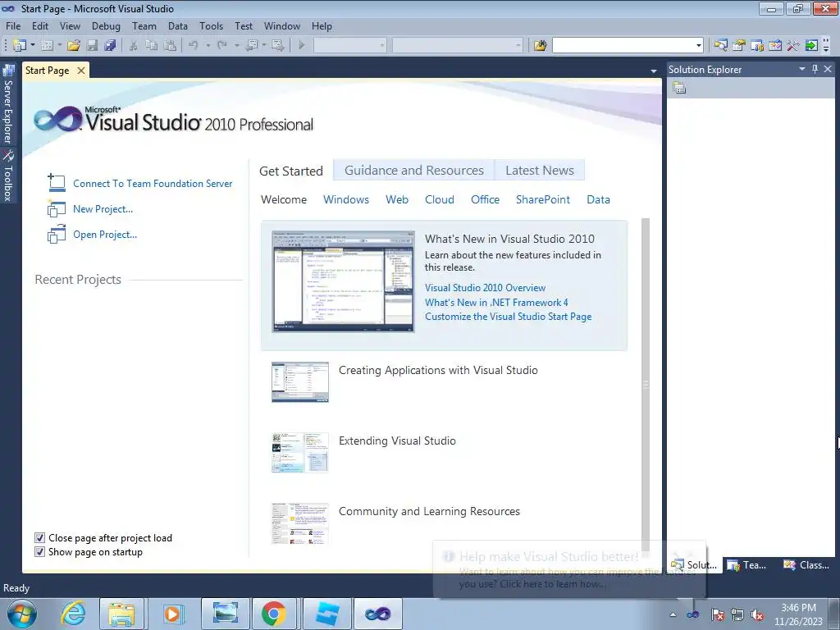Pin the Solution Explorer panel with the pushpin

pyautogui.click(x=815, y=69)
